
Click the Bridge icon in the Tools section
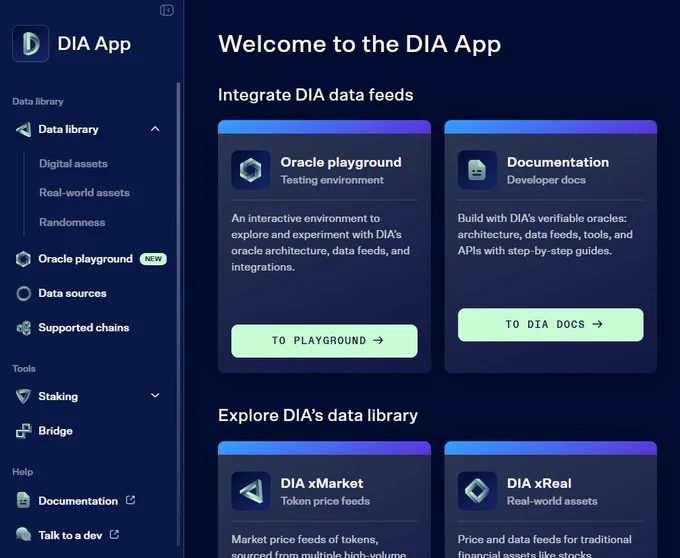(23, 431)
